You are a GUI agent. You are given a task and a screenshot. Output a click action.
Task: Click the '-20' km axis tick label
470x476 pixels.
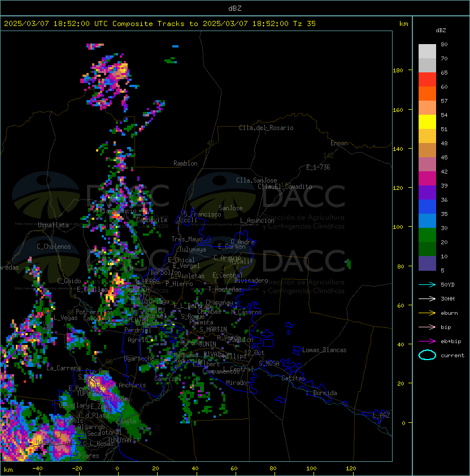coord(77,469)
